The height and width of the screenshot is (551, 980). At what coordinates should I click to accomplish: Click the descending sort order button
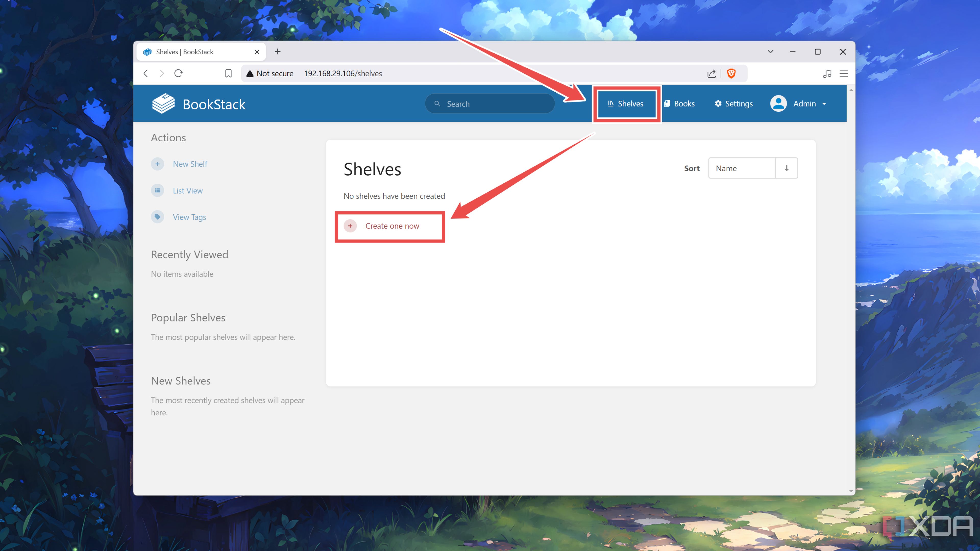coord(786,168)
